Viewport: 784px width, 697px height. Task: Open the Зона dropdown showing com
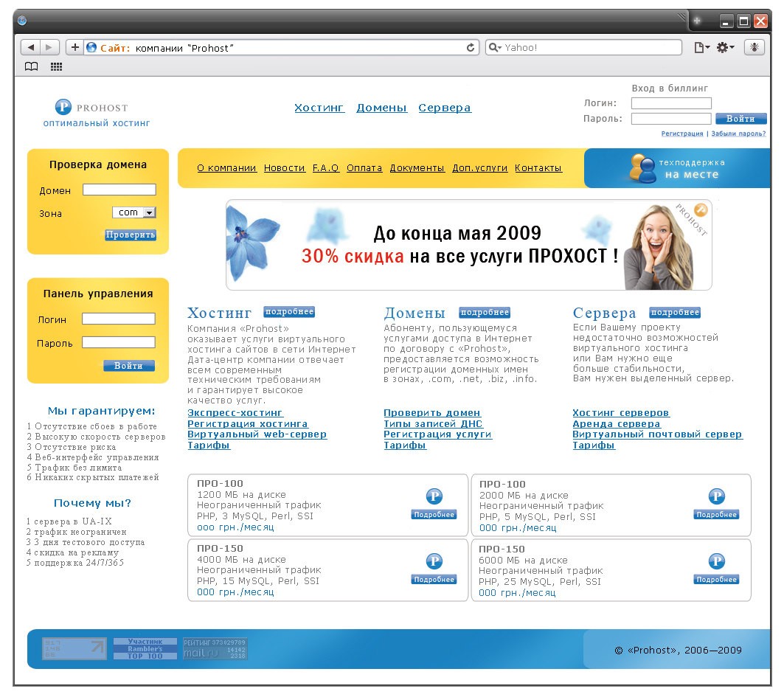coord(134,212)
